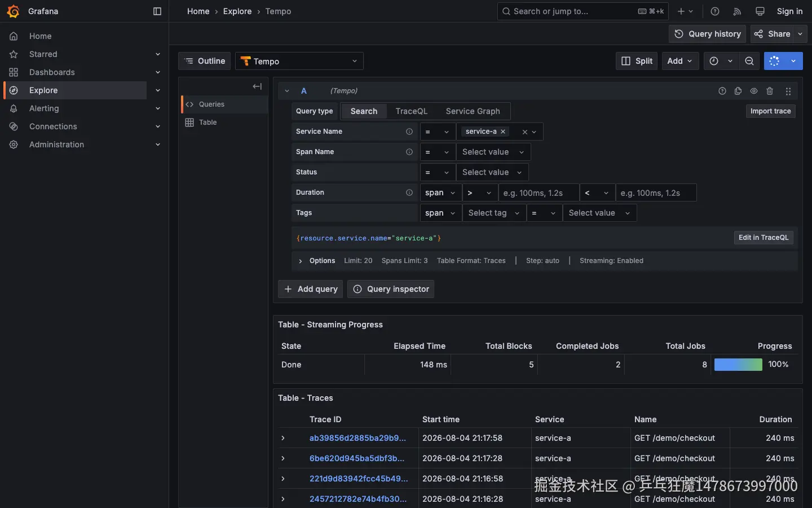The image size is (812, 508).
Task: Switch query type to Service Graph
Action: (x=473, y=111)
